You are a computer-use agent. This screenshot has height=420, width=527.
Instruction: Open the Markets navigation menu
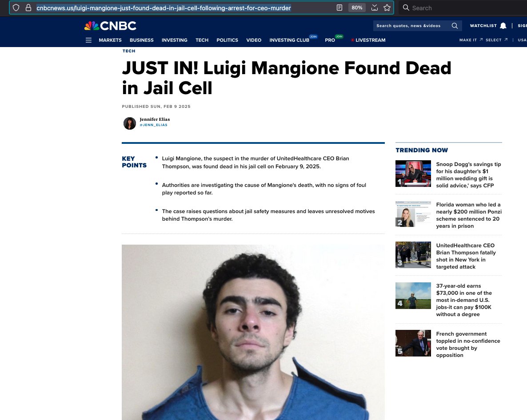[110, 40]
